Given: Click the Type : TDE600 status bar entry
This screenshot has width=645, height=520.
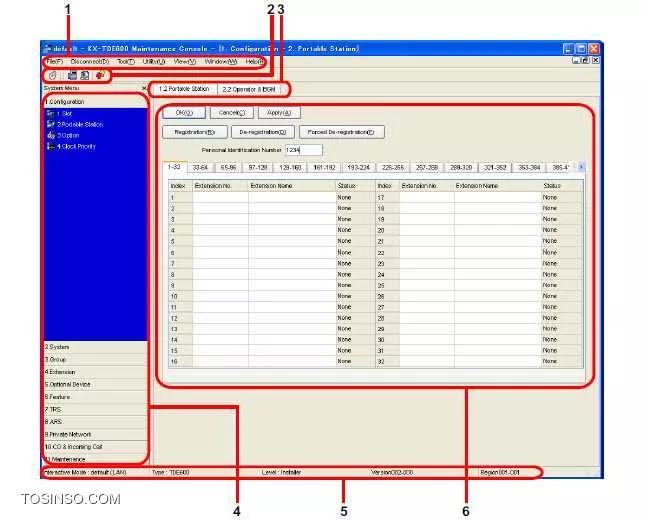Looking at the screenshot, I should click(x=171, y=472).
